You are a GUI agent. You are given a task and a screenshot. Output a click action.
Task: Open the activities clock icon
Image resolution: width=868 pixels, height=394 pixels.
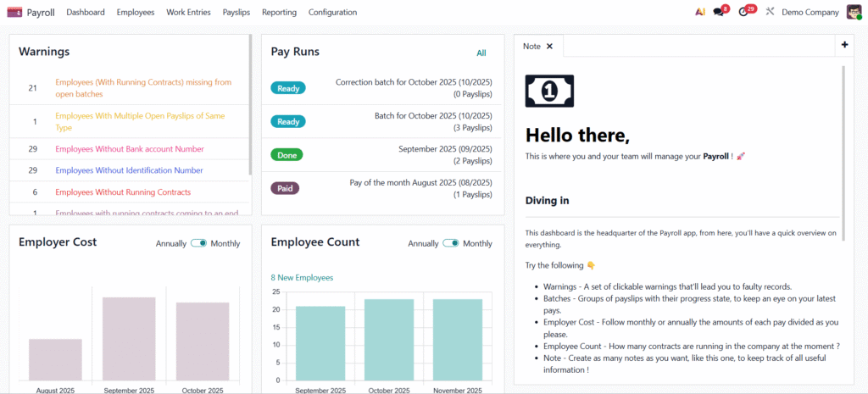[743, 12]
